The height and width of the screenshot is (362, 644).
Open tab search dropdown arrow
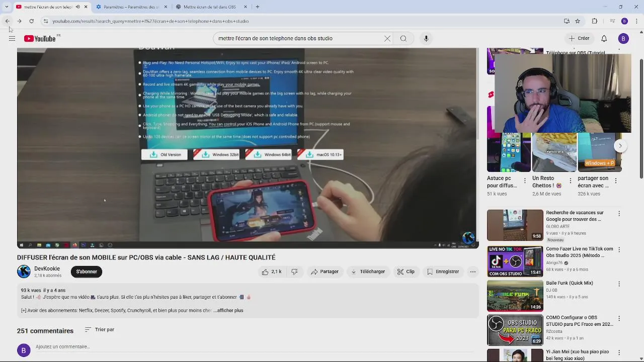point(7,7)
